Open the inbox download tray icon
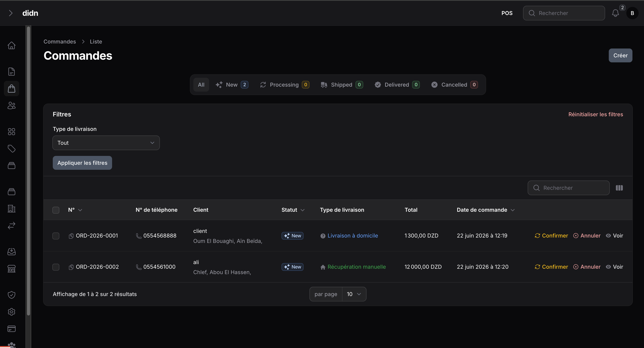644x348 pixels. (12, 252)
